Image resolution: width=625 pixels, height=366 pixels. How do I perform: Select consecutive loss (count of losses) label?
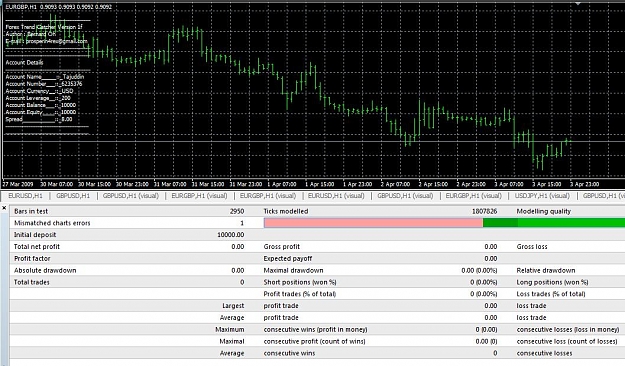tap(567, 341)
